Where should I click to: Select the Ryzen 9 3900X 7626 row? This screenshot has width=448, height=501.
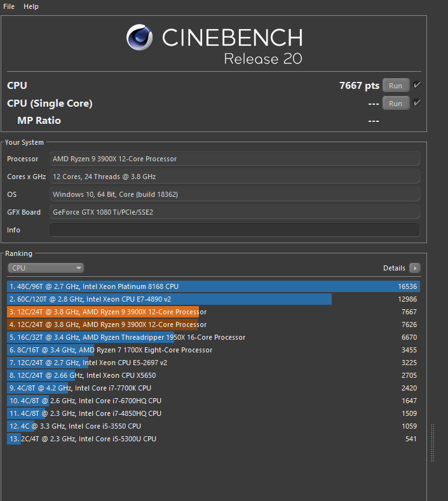(x=214, y=324)
